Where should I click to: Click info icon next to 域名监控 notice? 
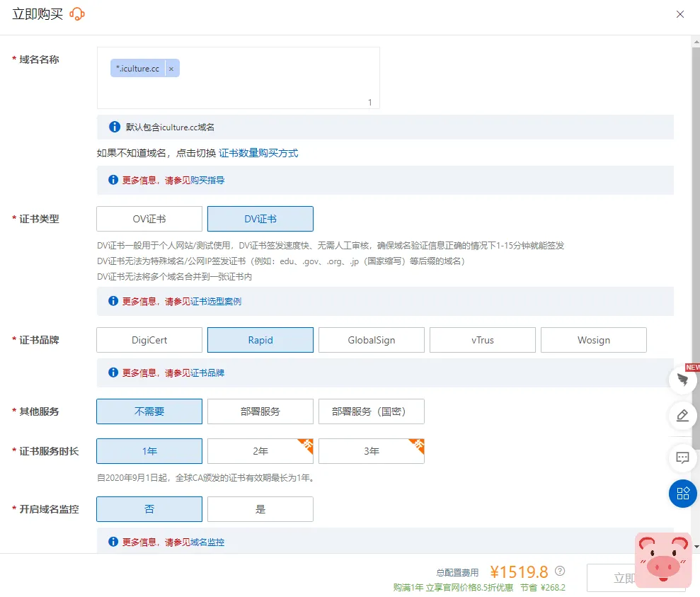[113, 542]
